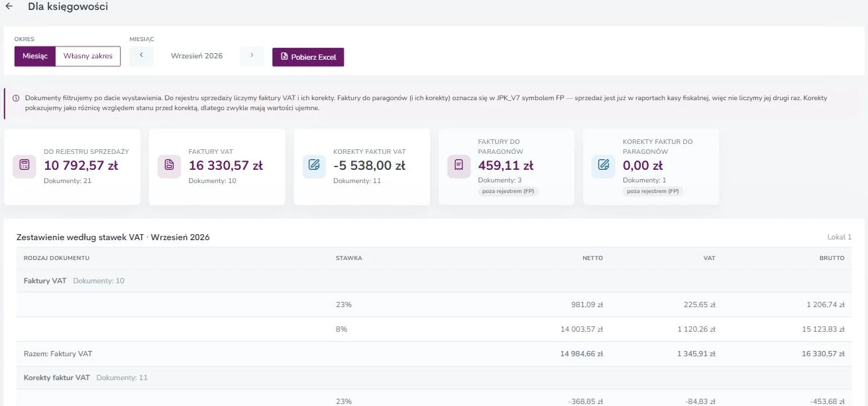Click the Do rejestru sprzedaży card icon
Image resolution: width=868 pixels, height=406 pixels.
[x=25, y=166]
